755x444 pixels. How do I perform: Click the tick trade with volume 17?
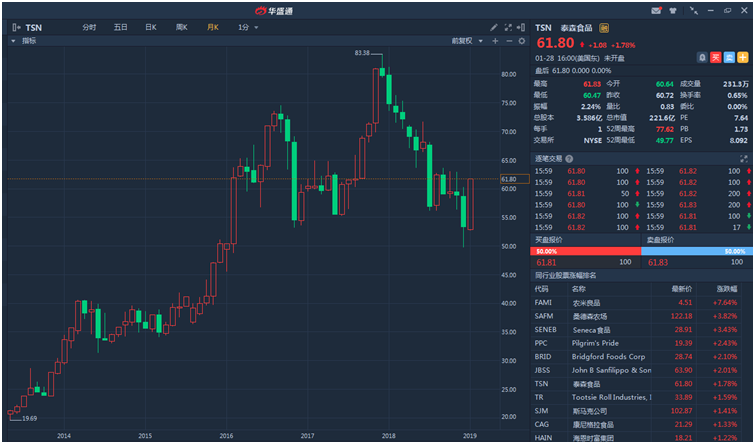click(x=697, y=227)
